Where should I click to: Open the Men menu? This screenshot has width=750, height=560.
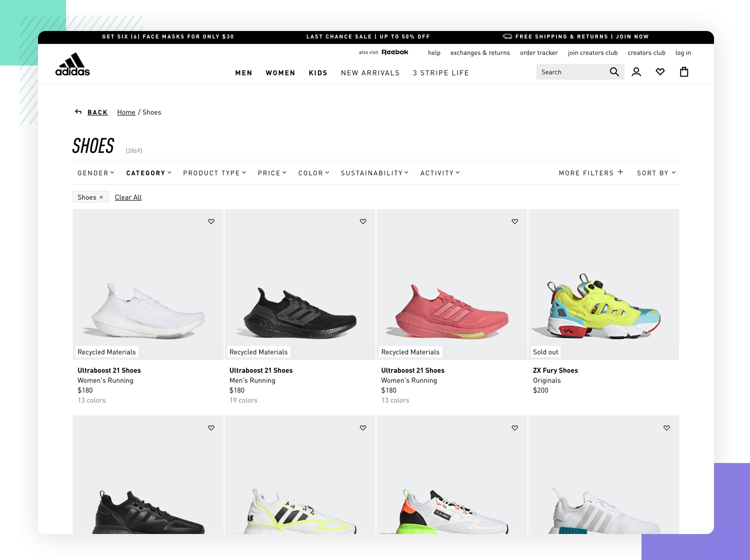pos(243,73)
